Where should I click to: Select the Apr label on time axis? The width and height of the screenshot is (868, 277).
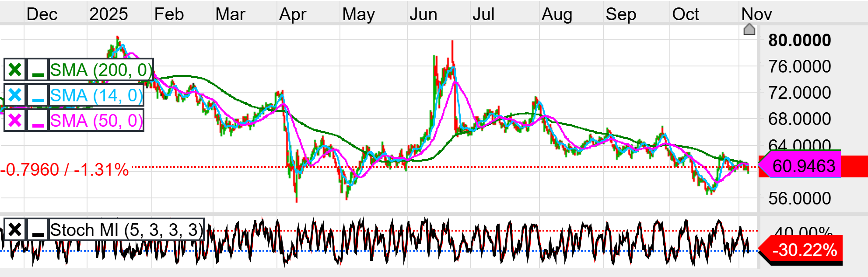click(x=292, y=14)
